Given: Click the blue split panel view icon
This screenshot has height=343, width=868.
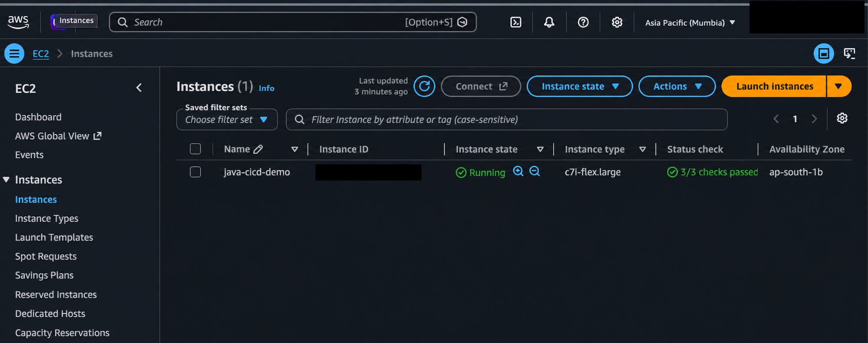Looking at the screenshot, I should (824, 54).
